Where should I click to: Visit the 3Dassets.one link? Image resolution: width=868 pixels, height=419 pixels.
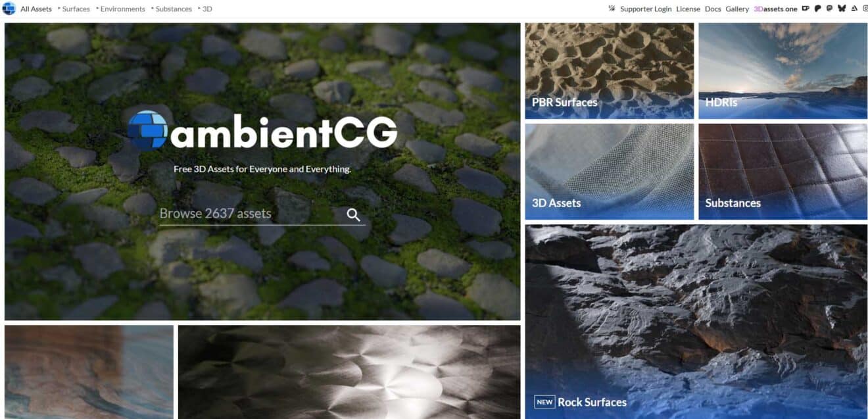(775, 9)
